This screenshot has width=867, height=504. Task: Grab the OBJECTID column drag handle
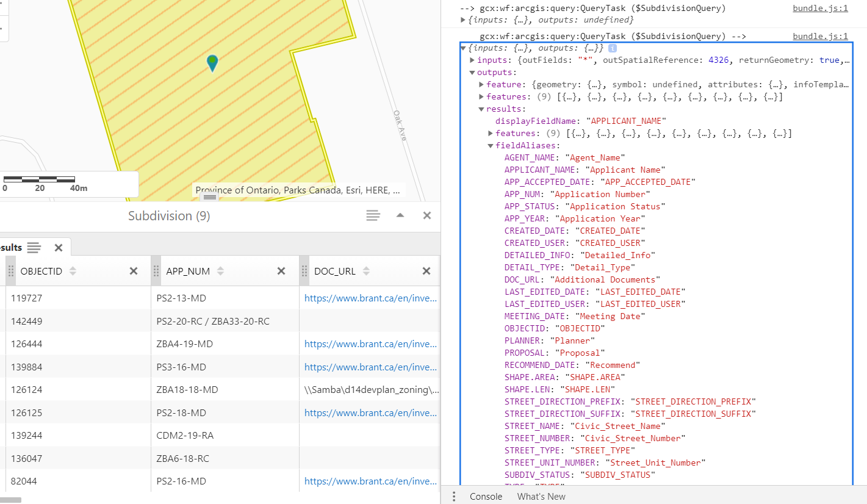10,271
